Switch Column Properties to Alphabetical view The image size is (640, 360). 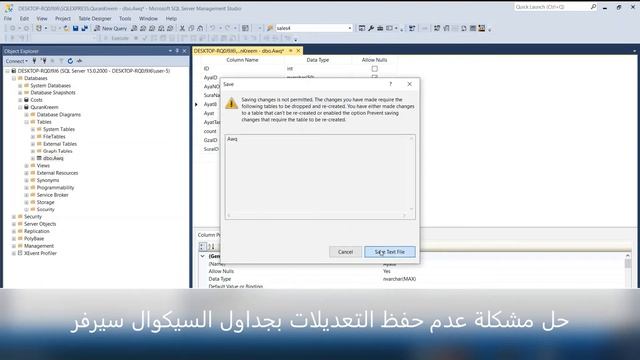[x=211, y=246]
